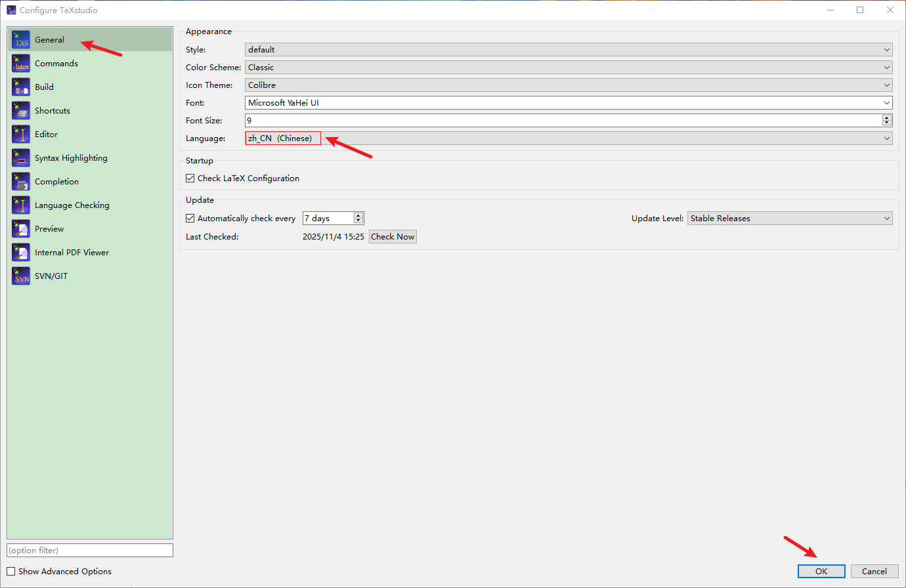Click the Commands latex icon
This screenshot has width=906, height=588.
pyautogui.click(x=21, y=64)
